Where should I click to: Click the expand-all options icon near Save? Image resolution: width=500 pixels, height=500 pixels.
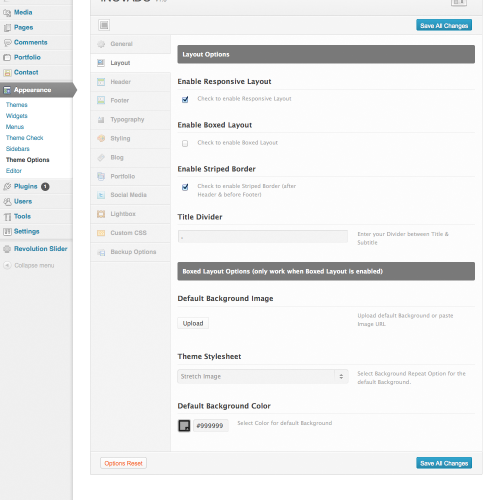[104, 25]
